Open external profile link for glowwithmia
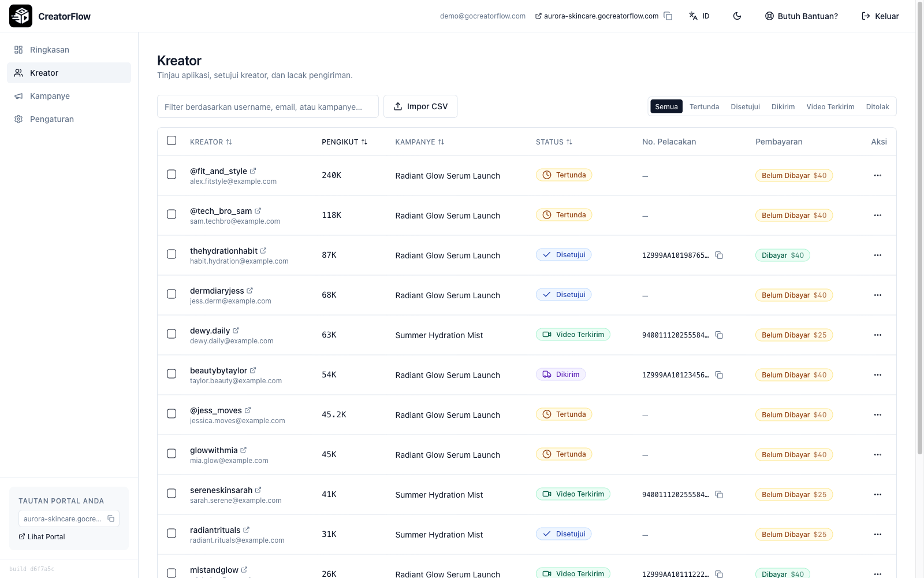 click(x=243, y=450)
